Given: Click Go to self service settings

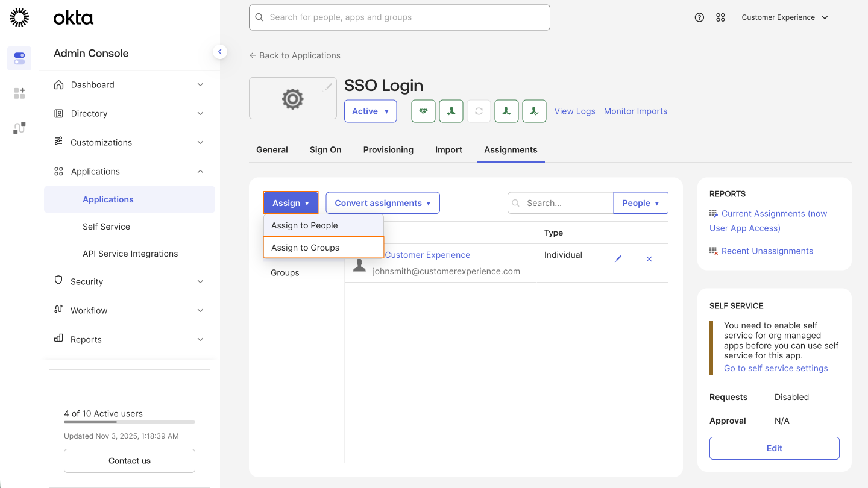Looking at the screenshot, I should pos(776,368).
